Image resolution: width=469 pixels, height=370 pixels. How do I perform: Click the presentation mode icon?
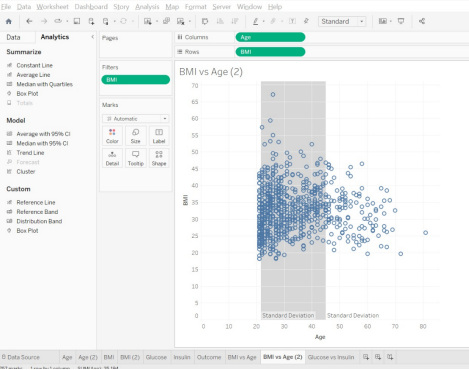tap(401, 21)
